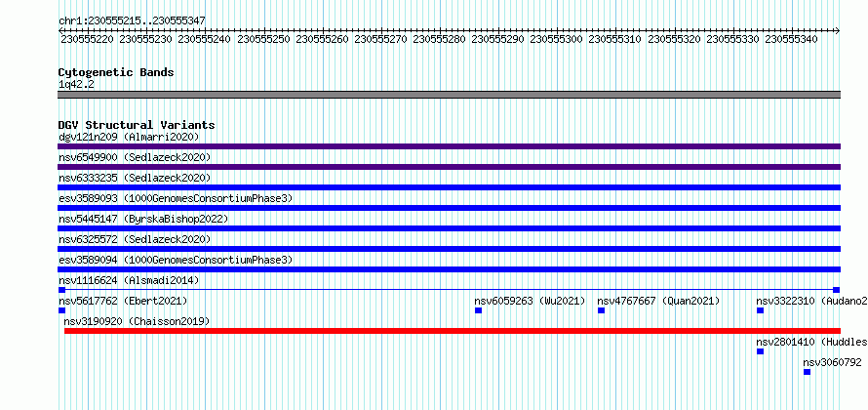This screenshot has width=868, height=410.
Task: Open the nsv2801410 (Huddles) label
Action: pyautogui.click(x=811, y=342)
